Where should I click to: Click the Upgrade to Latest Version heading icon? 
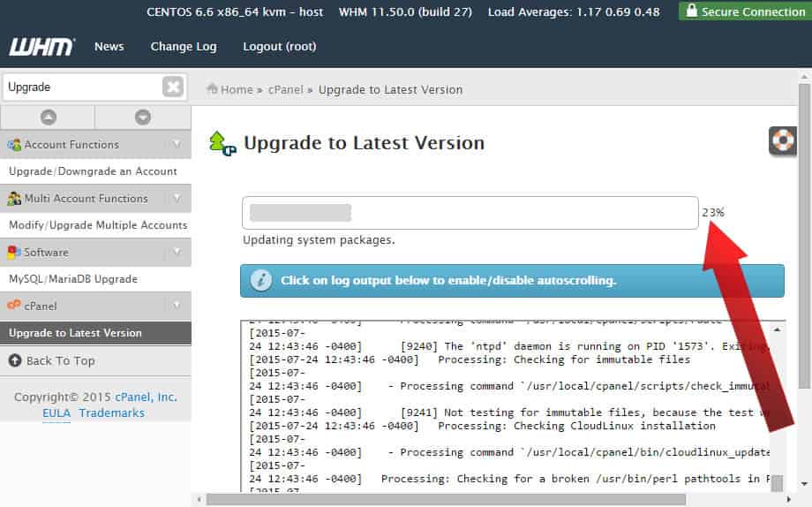(222, 144)
